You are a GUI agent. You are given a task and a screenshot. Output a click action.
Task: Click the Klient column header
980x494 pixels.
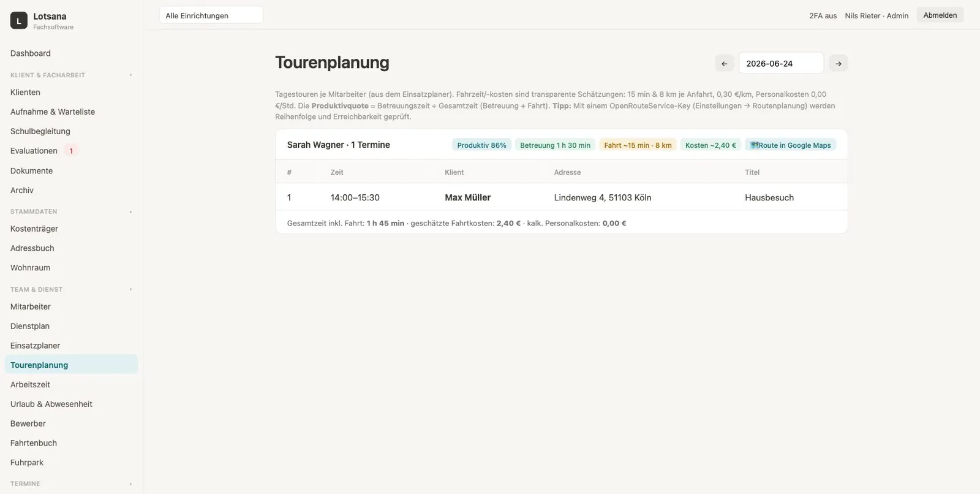coord(454,172)
